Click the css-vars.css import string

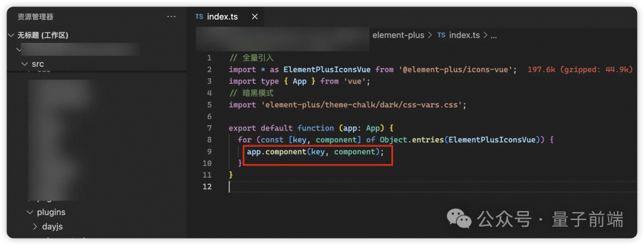[363, 105]
